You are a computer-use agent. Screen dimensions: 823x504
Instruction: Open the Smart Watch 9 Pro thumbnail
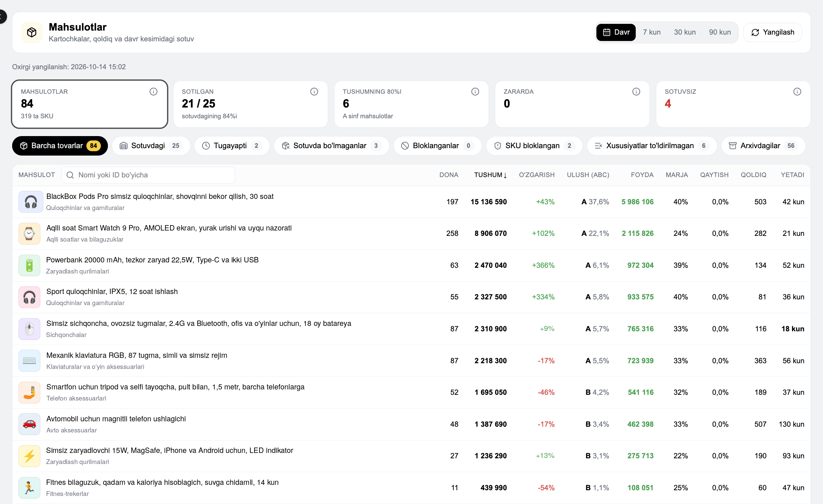point(30,234)
